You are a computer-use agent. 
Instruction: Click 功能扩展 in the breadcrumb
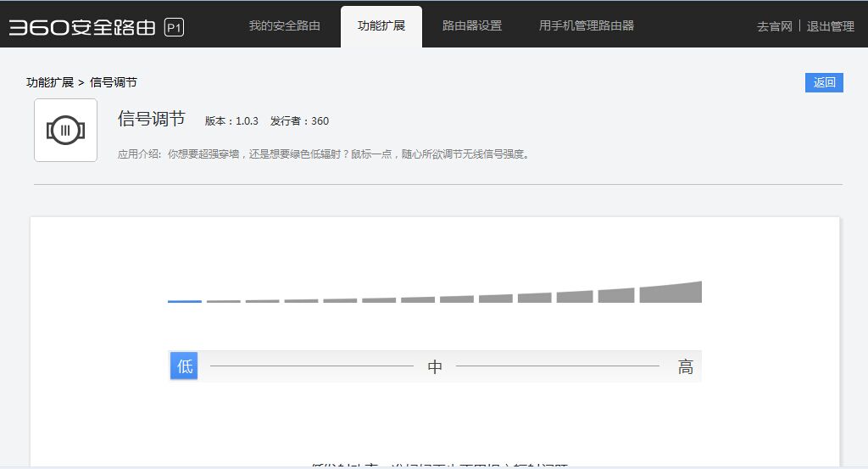point(50,82)
